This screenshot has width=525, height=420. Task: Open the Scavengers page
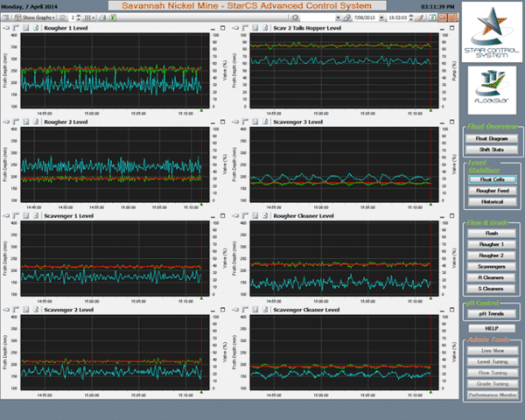(492, 267)
